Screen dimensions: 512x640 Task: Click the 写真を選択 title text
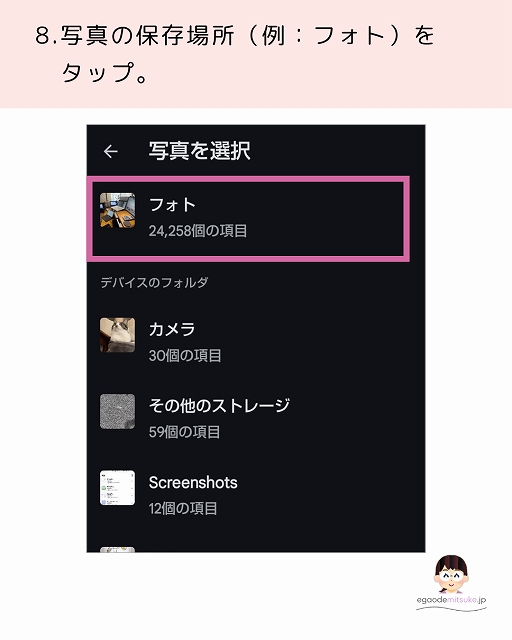199,151
